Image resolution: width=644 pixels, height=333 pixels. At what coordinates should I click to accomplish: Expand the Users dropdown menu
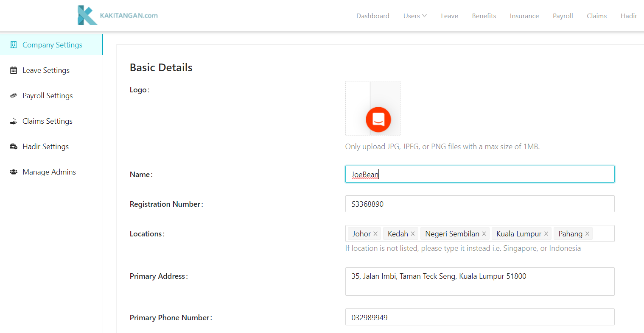(415, 16)
